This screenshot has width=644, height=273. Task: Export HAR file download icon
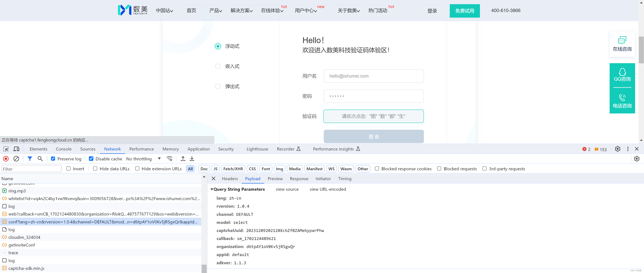192,159
